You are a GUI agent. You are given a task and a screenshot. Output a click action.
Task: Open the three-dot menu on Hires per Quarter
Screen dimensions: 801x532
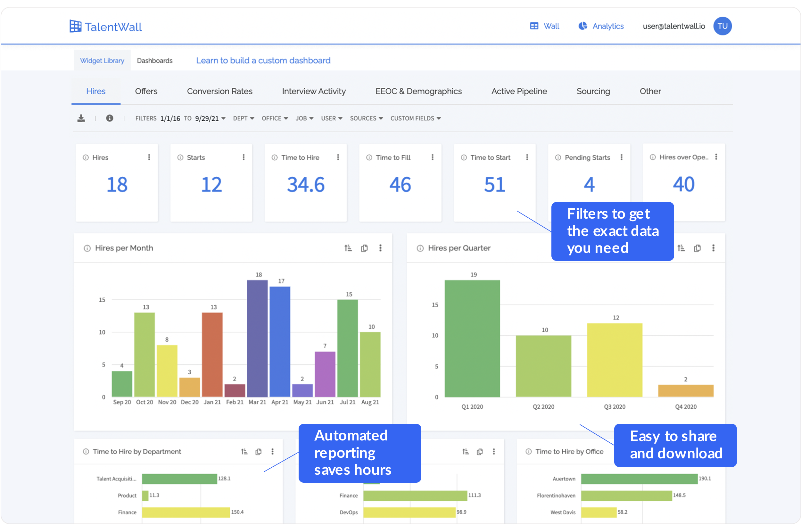coord(713,248)
